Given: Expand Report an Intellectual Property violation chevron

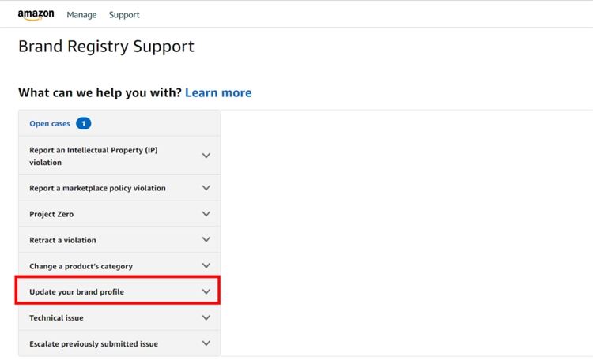Looking at the screenshot, I should click(206, 156).
